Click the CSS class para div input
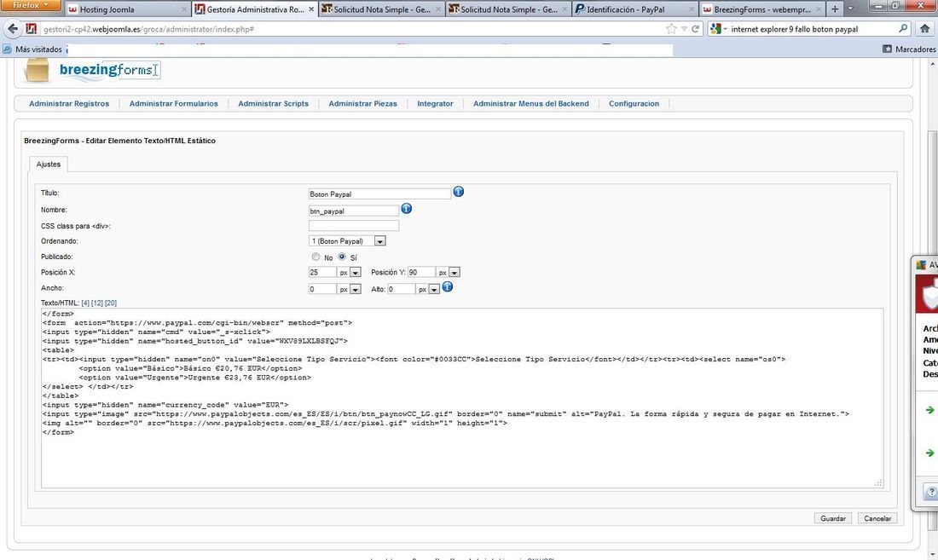This screenshot has height=560, width=938. [354, 225]
